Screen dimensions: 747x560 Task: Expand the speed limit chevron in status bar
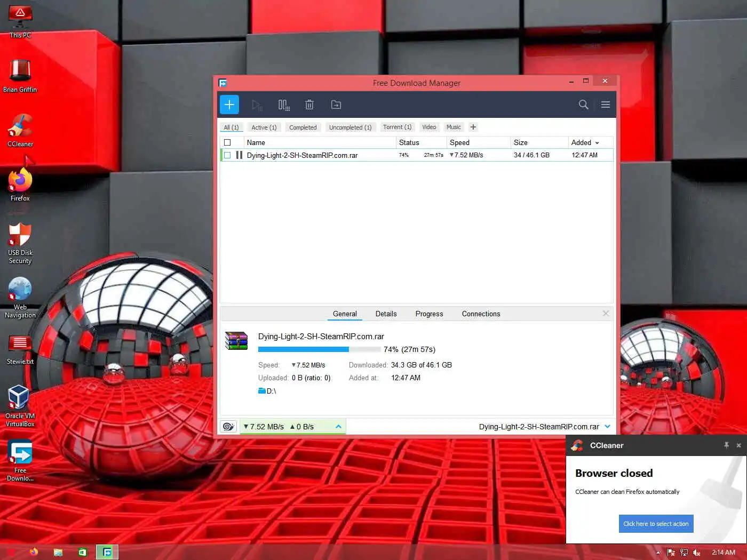click(338, 427)
